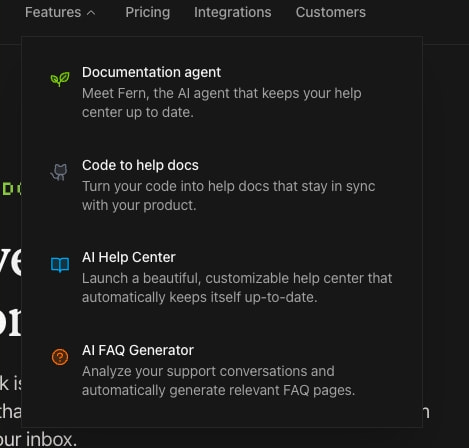469x448 pixels.
Task: Collapse the Features dropdown chevron
Action: (91, 13)
